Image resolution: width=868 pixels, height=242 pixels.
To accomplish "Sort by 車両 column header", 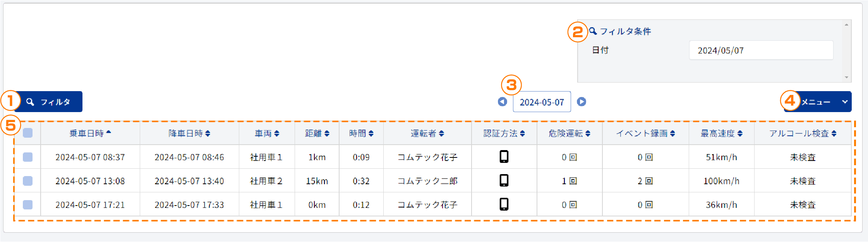I will click(267, 133).
